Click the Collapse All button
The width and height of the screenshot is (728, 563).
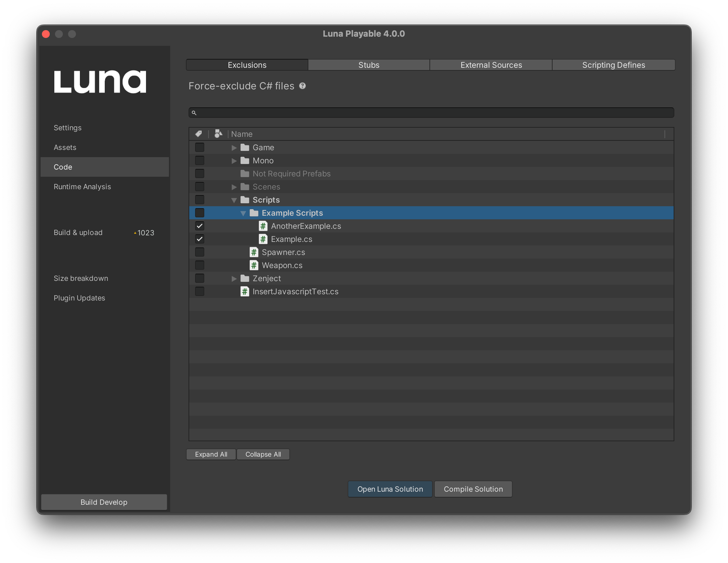pos(263,454)
